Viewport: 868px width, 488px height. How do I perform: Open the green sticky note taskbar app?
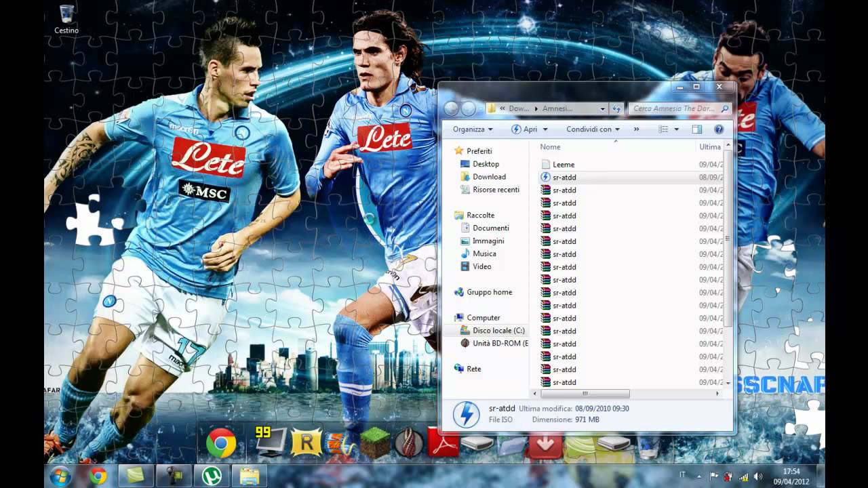point(136,476)
